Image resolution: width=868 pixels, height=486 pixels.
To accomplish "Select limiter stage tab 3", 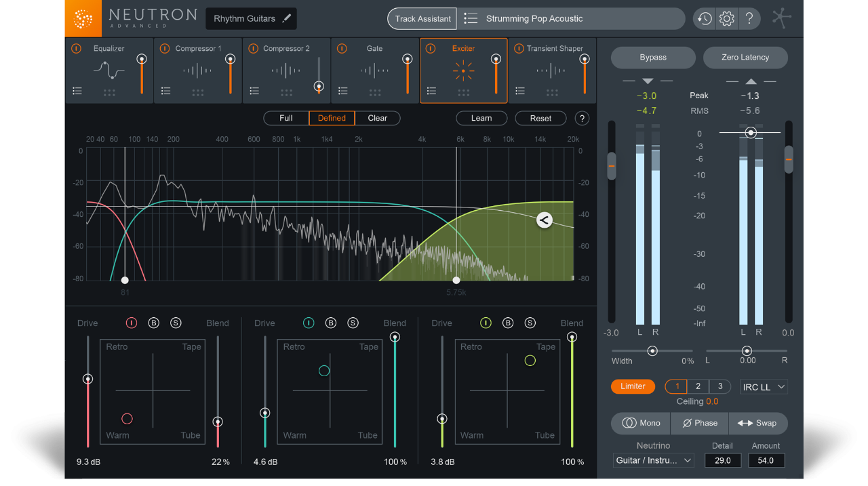I will tap(719, 386).
